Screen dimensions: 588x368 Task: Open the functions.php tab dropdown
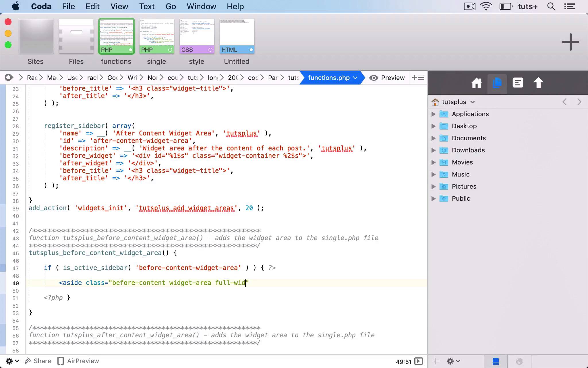coord(355,78)
